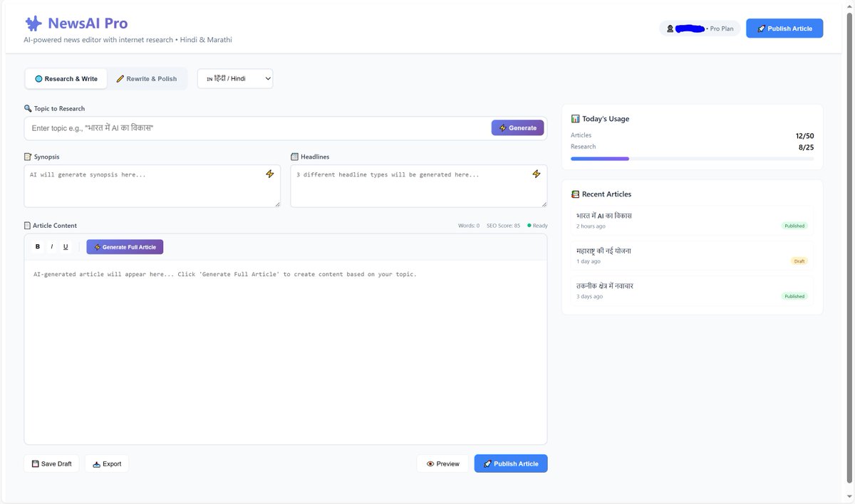This screenshot has height=504, width=855.
Task: Click the '3 days ago' timestamp
Action: 589,296
